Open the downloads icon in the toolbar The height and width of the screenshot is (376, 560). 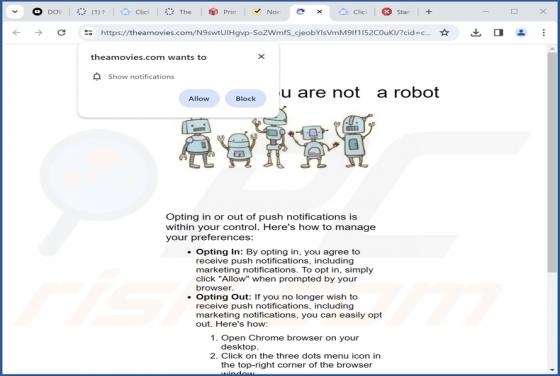coord(476,32)
